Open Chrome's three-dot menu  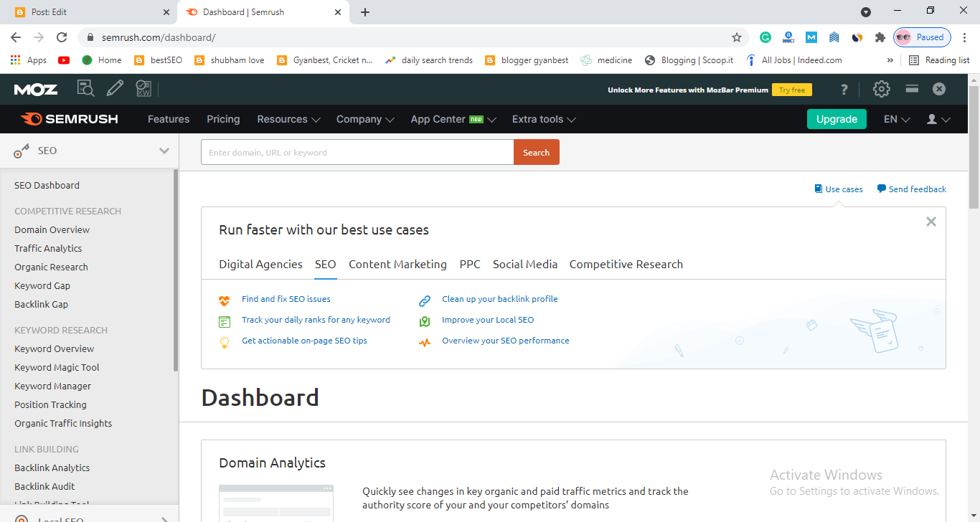pos(965,37)
